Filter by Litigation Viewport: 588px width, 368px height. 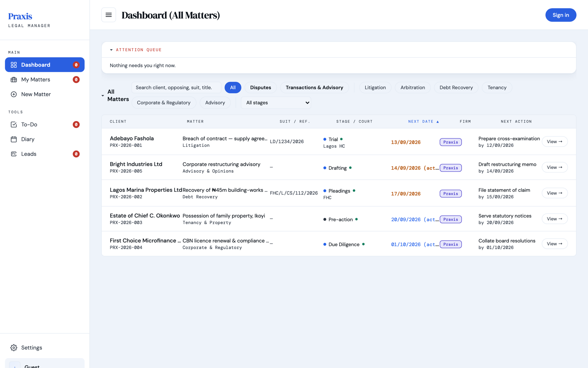(375, 88)
